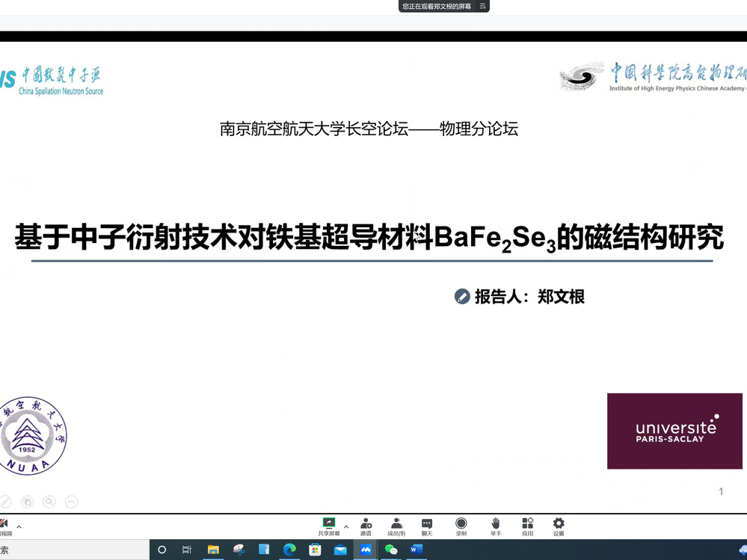Toggle Raise Hand (举手)
This screenshot has width=747, height=560.
coord(495,523)
